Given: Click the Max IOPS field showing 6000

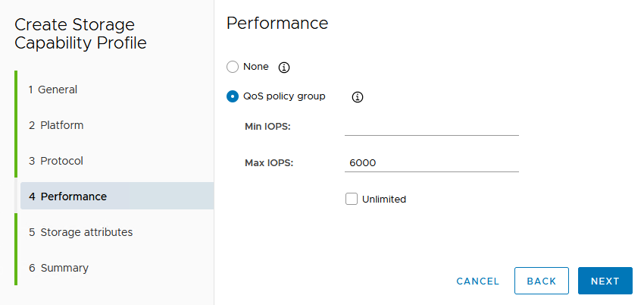Looking at the screenshot, I should (431, 162).
